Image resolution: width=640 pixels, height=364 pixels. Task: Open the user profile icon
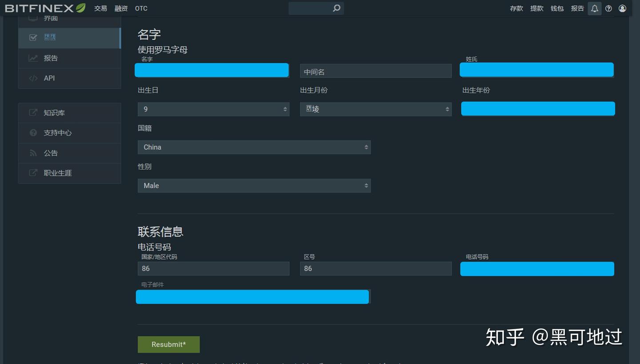(622, 8)
